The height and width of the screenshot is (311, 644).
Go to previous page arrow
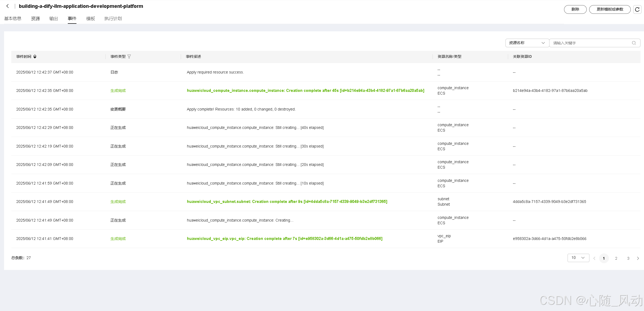pyautogui.click(x=594, y=258)
